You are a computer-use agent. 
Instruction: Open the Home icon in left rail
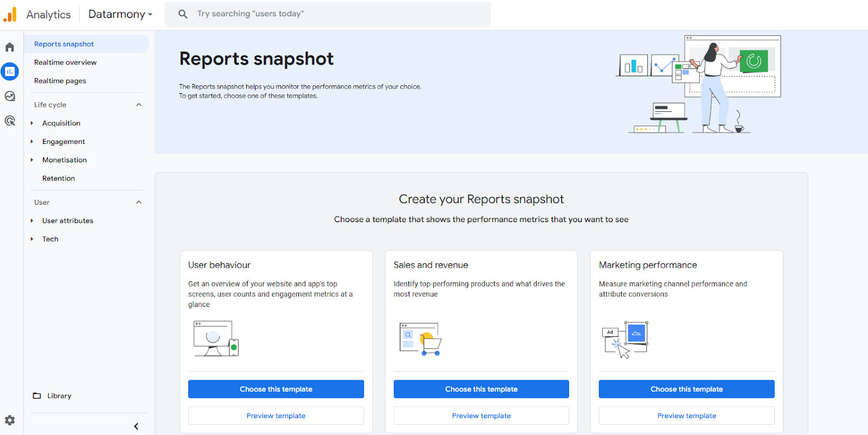[10, 47]
